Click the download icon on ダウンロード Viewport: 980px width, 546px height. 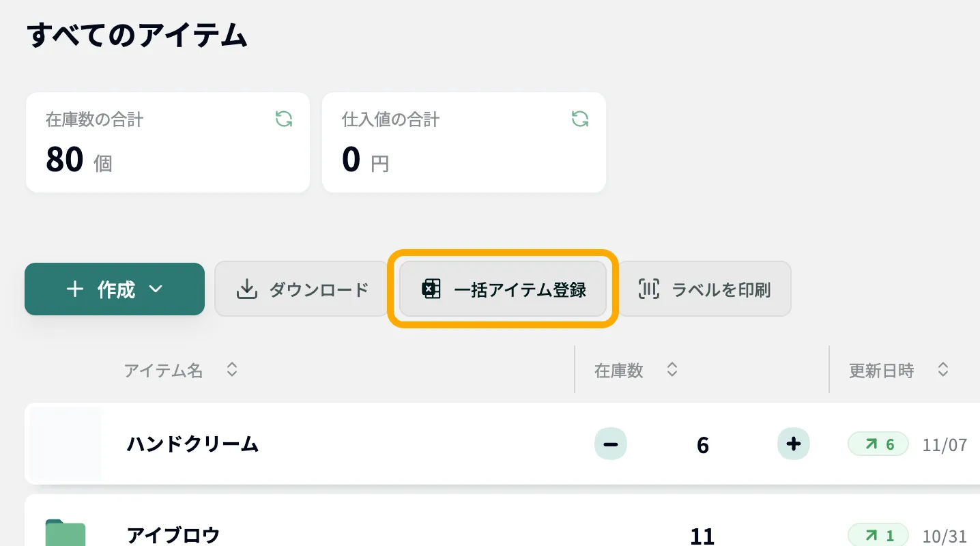coord(246,289)
